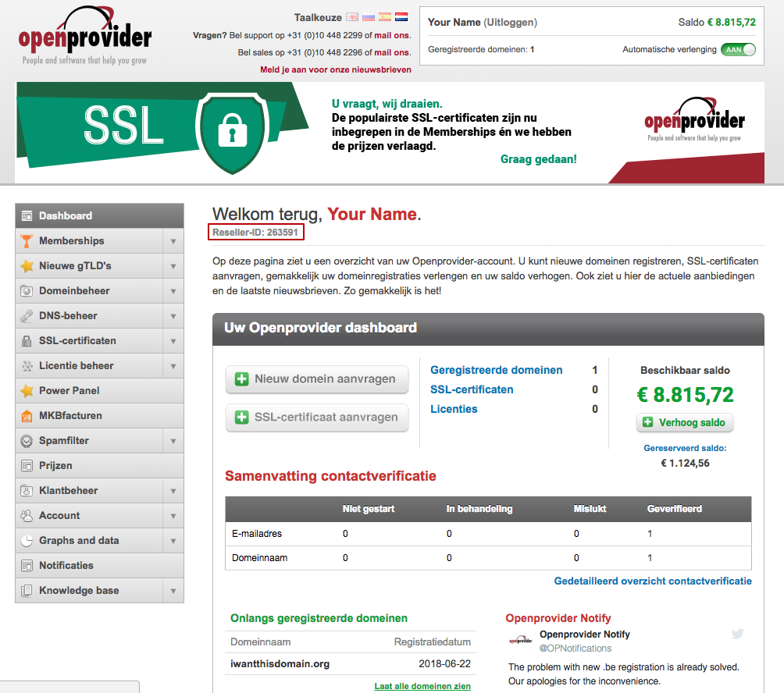
Task: Expand the Account submenu arrow
Action: click(x=173, y=516)
